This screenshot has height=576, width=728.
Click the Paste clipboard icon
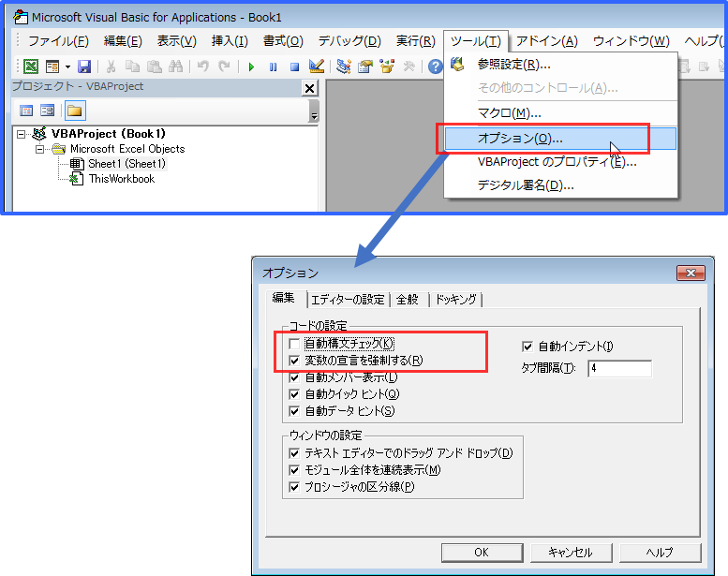point(155,66)
